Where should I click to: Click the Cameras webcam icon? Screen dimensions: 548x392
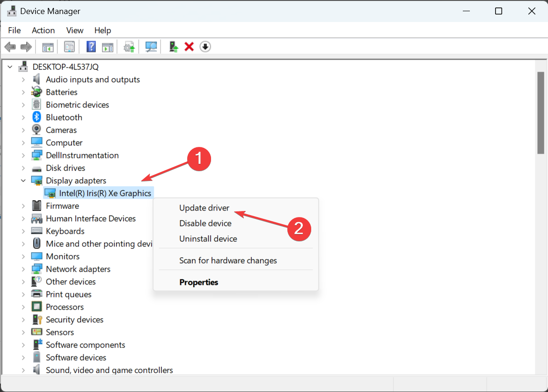(x=37, y=130)
